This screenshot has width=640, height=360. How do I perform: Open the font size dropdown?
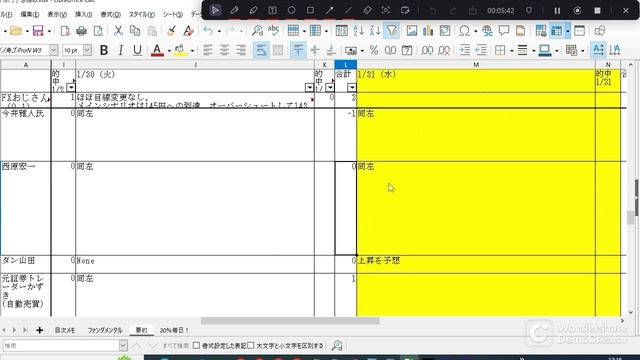tap(87, 50)
